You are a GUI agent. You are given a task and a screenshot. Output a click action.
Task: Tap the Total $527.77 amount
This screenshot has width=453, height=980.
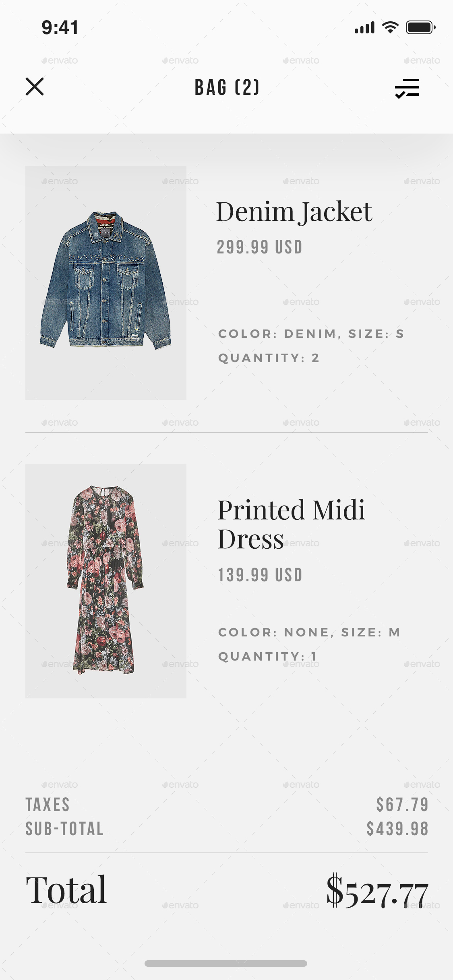coord(377,891)
